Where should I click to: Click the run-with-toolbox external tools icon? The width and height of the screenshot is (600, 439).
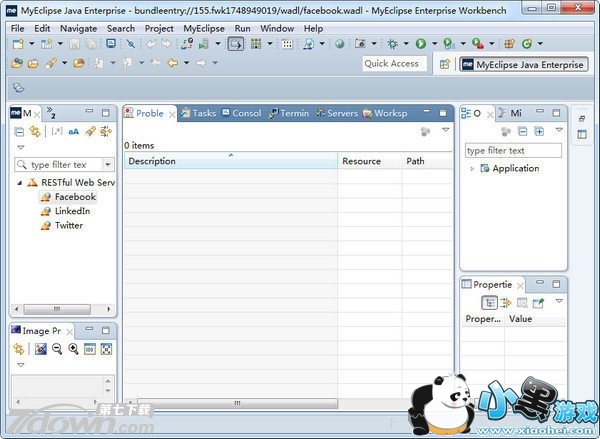478,44
